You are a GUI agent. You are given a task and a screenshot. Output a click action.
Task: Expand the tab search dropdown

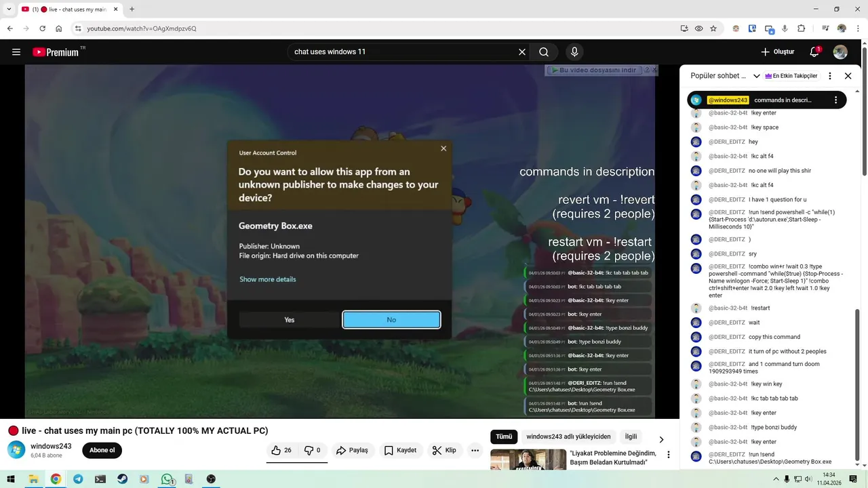9,9
